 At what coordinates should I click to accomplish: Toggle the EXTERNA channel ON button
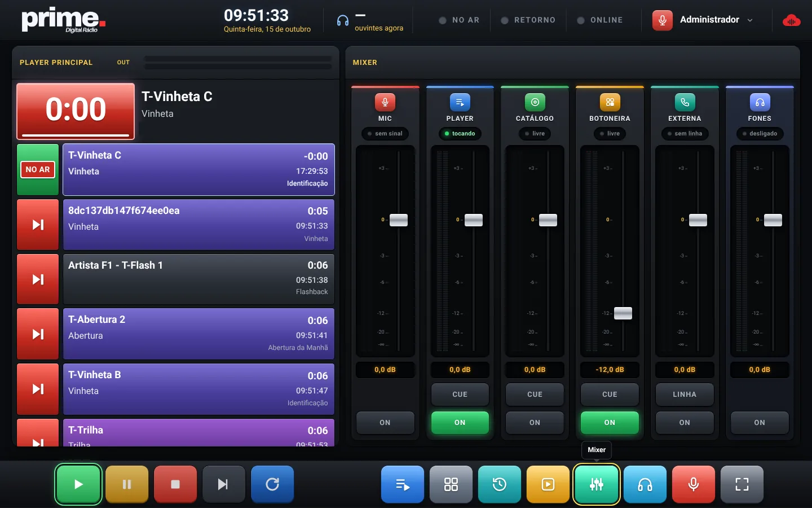685,422
